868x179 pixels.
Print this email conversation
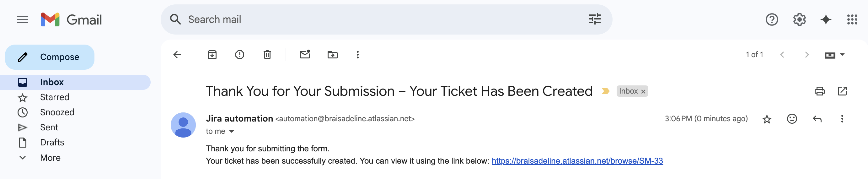(x=819, y=91)
